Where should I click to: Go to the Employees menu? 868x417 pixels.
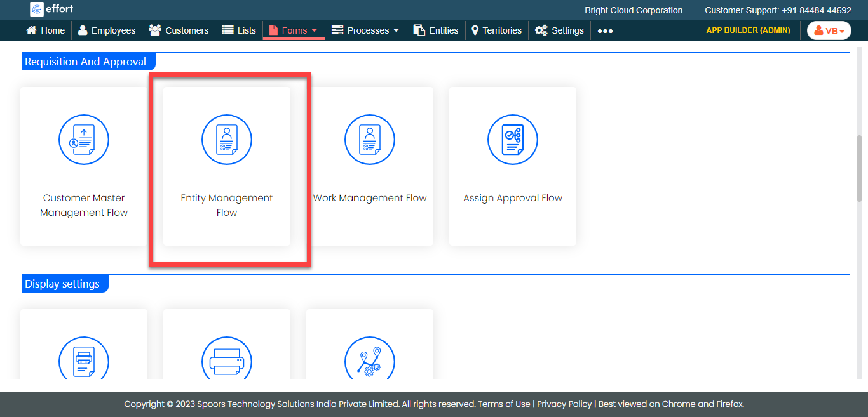(107, 30)
